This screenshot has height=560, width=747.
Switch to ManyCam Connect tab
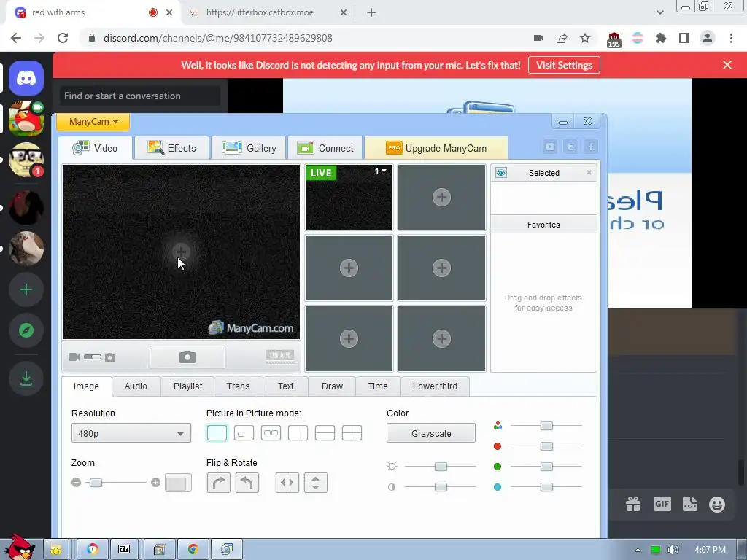(x=325, y=148)
